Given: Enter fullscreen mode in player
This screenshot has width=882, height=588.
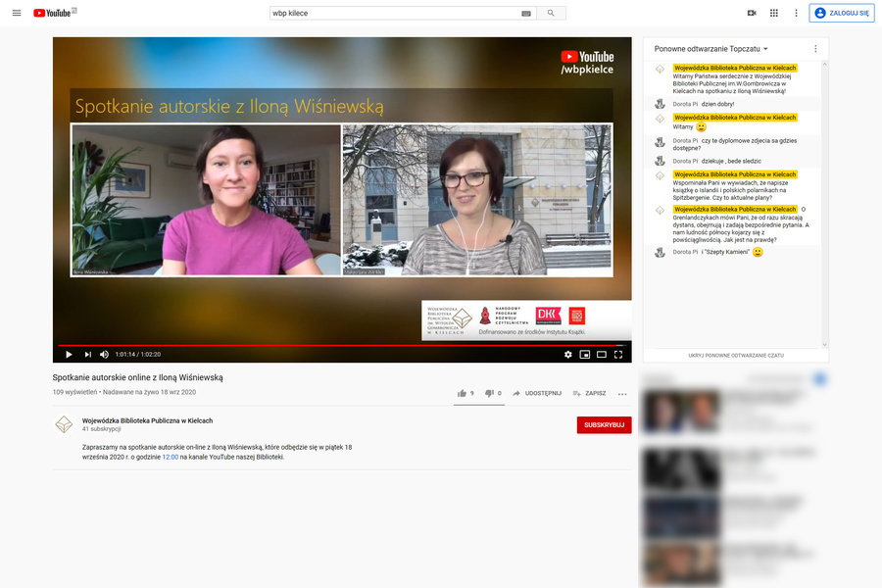Looking at the screenshot, I should [x=617, y=354].
